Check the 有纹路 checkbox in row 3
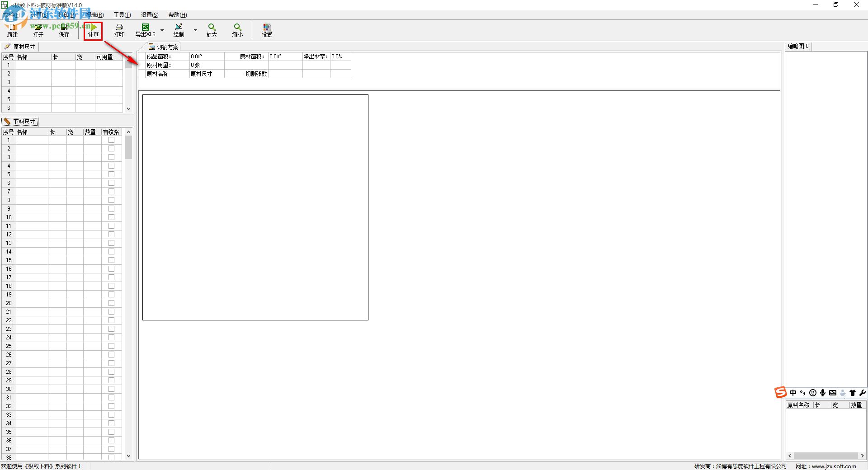Image resolution: width=868 pixels, height=470 pixels. [111, 157]
